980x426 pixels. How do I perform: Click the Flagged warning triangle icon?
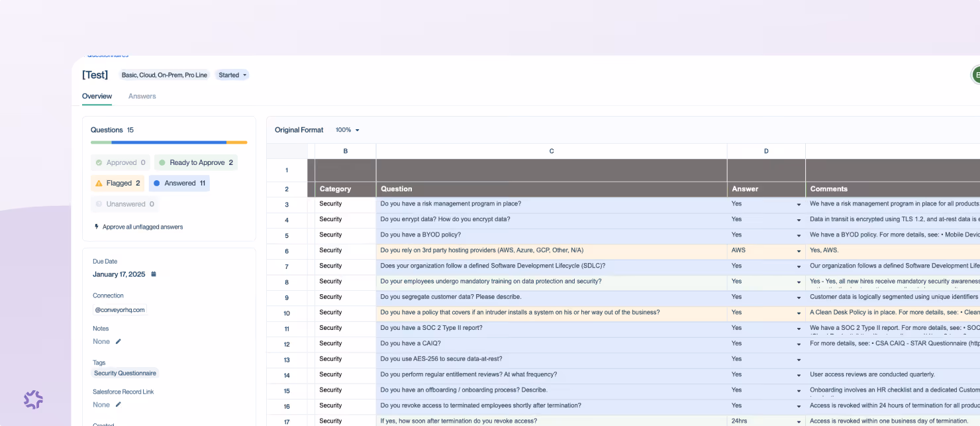click(x=99, y=183)
